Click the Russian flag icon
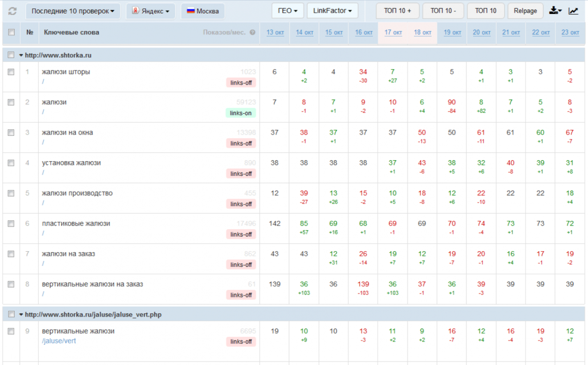This screenshot has height=365, width=588. pyautogui.click(x=190, y=11)
